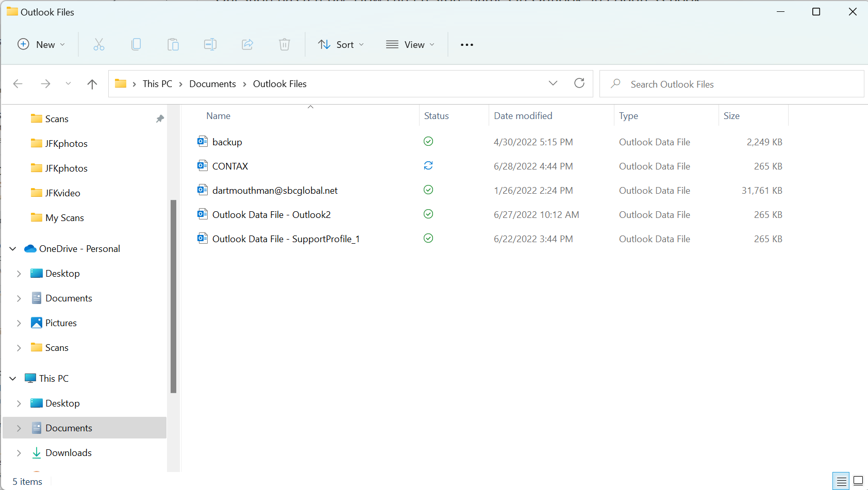
Task: Open the New dropdown menu
Action: (x=41, y=45)
